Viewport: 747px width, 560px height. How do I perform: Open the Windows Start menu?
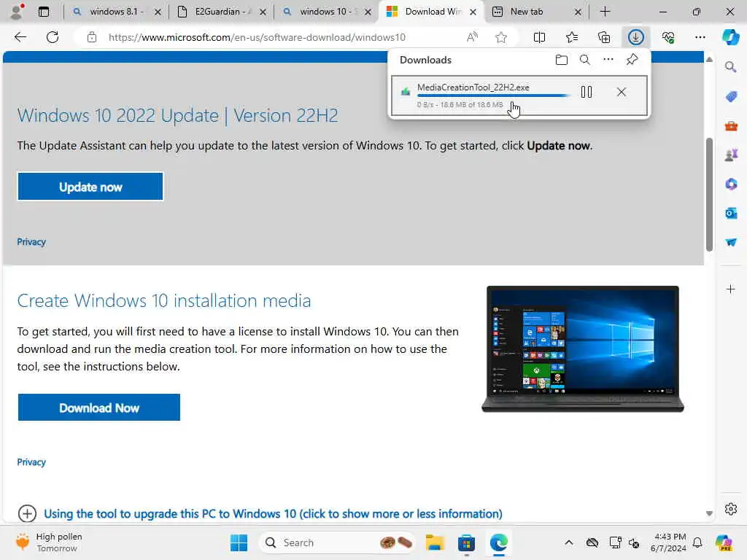coord(239,542)
